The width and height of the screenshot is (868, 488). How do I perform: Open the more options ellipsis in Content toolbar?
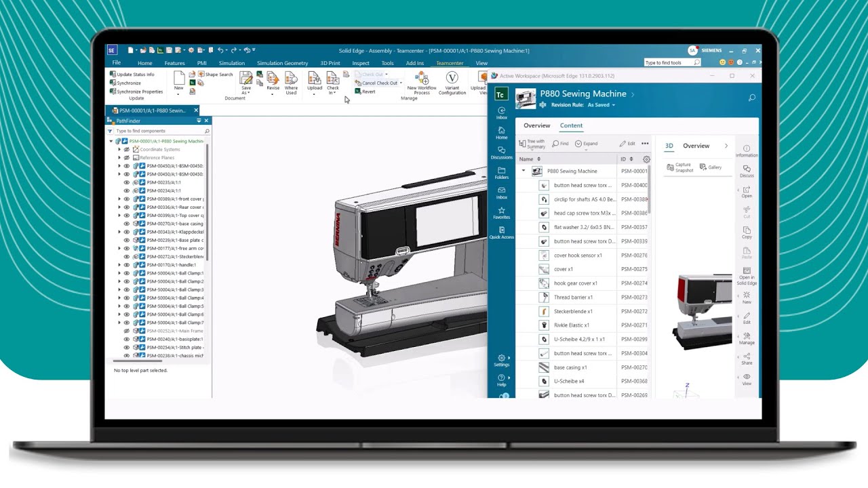click(645, 144)
